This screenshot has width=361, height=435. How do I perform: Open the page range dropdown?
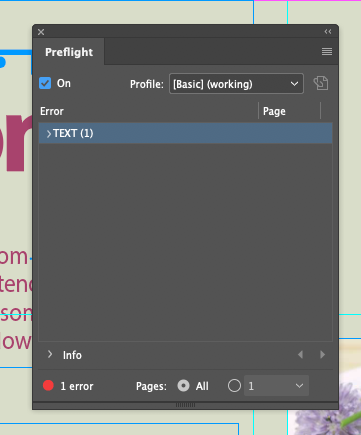[x=276, y=386]
